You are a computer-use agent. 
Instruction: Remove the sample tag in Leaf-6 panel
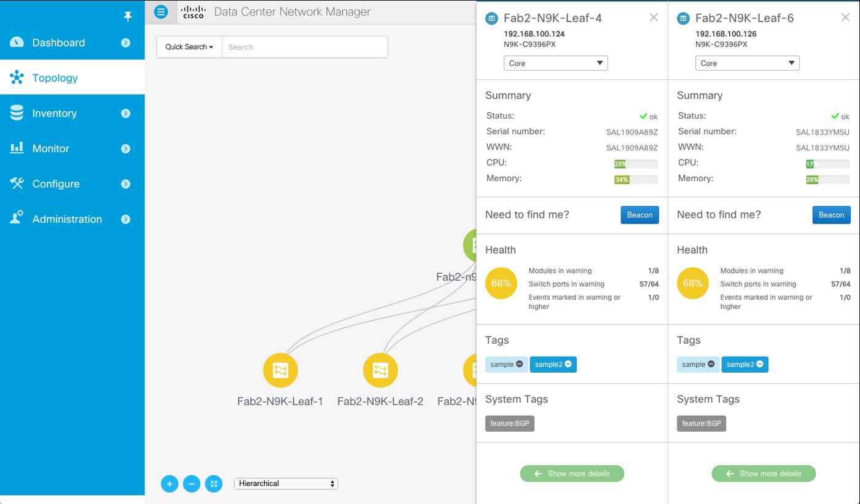point(711,364)
